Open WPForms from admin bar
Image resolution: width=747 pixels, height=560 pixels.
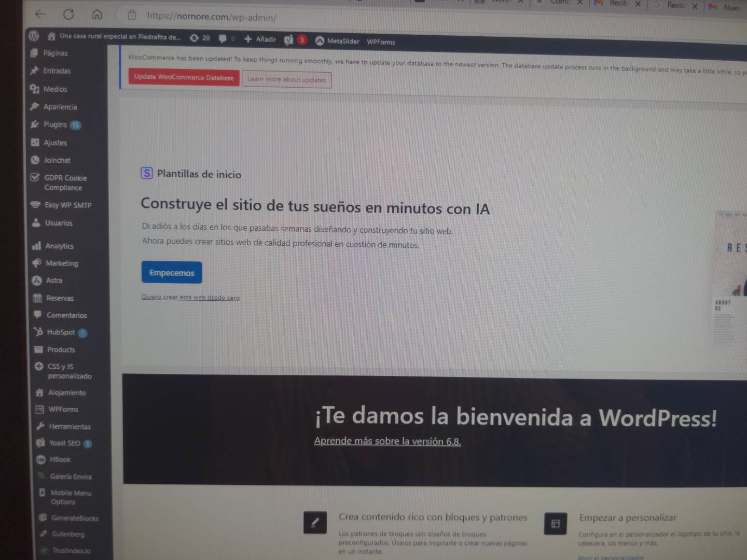tap(381, 42)
